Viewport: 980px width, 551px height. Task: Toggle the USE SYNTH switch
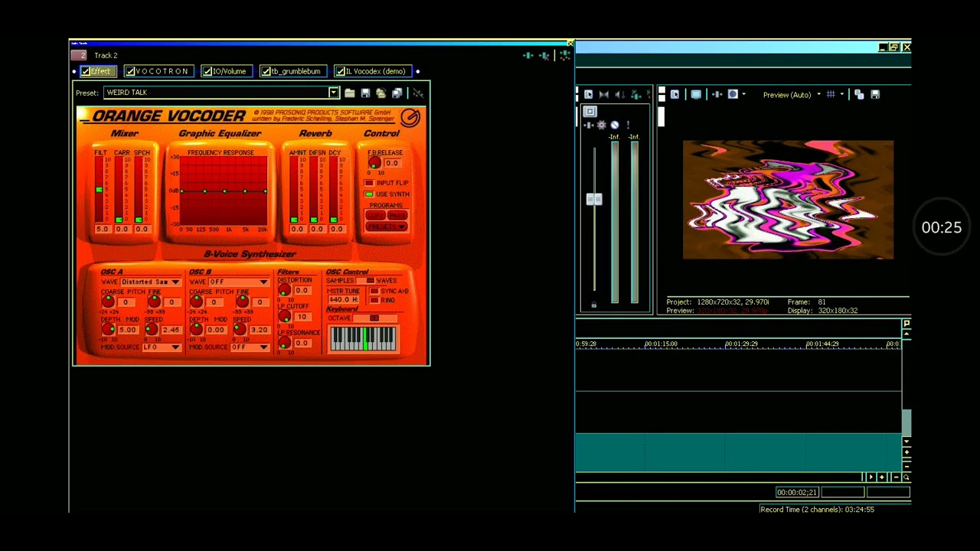369,194
